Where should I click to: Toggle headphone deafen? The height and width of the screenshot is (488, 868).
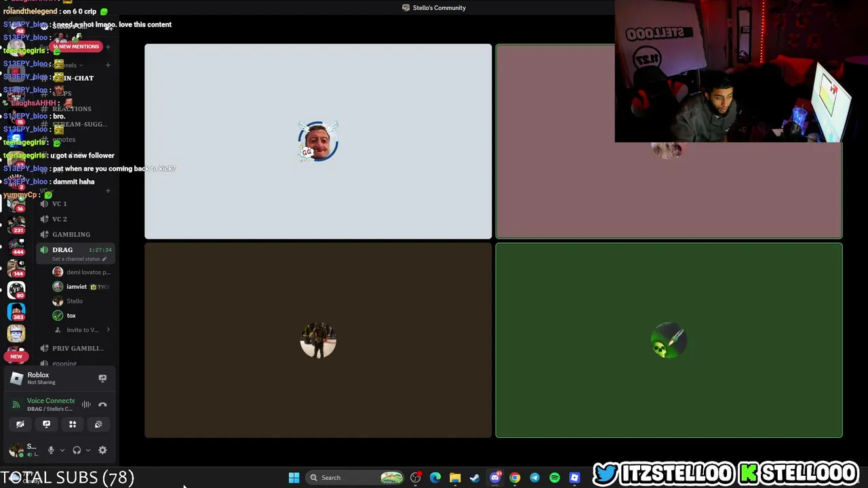coord(77,450)
